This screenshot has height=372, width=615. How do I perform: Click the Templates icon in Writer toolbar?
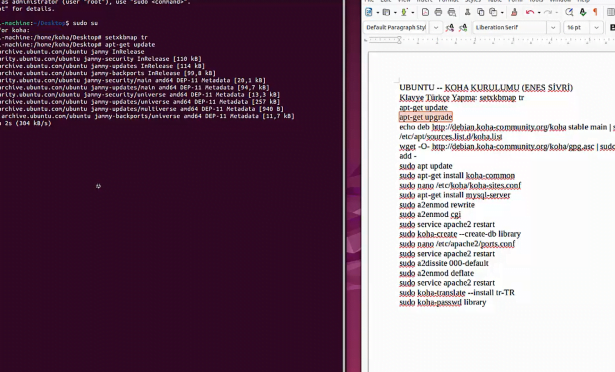(386, 13)
